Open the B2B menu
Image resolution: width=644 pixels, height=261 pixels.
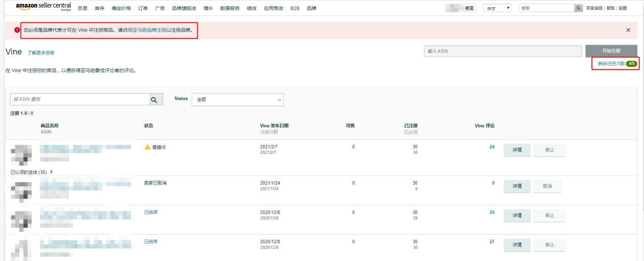pyautogui.click(x=295, y=8)
